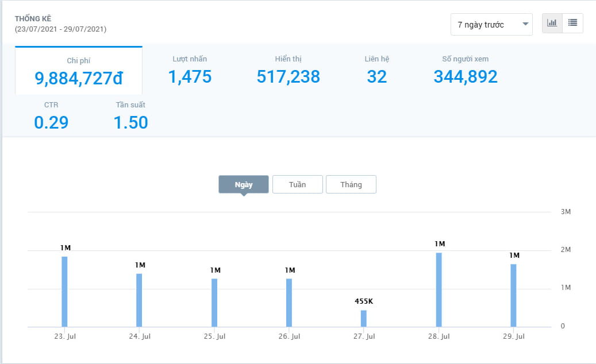Screen dimensions: 596x364
Task: Select the 'Hiển thị' metric
Action: pos(288,70)
